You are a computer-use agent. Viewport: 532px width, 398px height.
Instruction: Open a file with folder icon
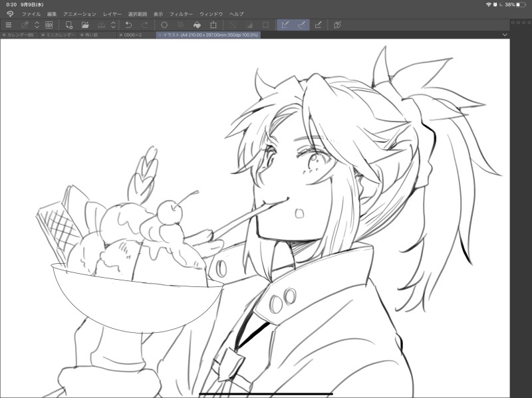pos(85,25)
